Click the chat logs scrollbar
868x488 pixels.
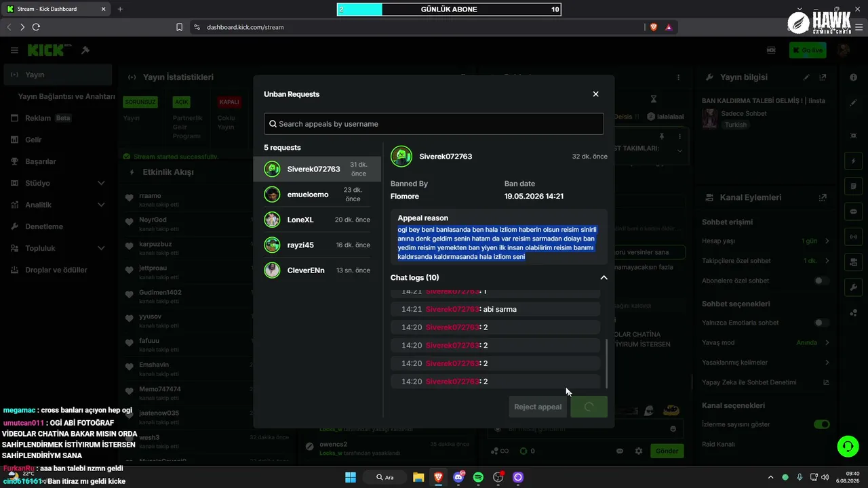tap(606, 363)
